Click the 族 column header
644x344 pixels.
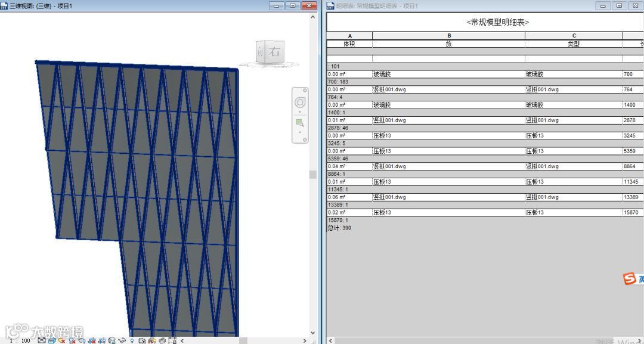(x=449, y=44)
